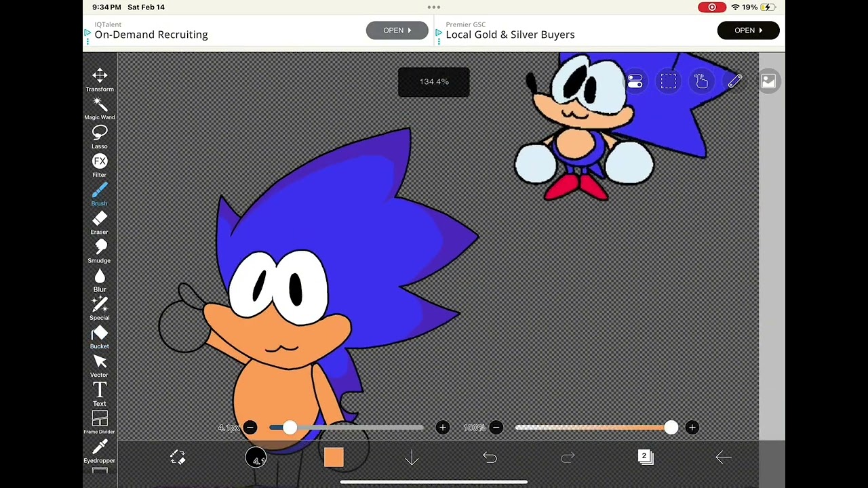Screen dimensions: 868x488
Task: Tap the battery percentage indicator
Action: click(749, 7)
